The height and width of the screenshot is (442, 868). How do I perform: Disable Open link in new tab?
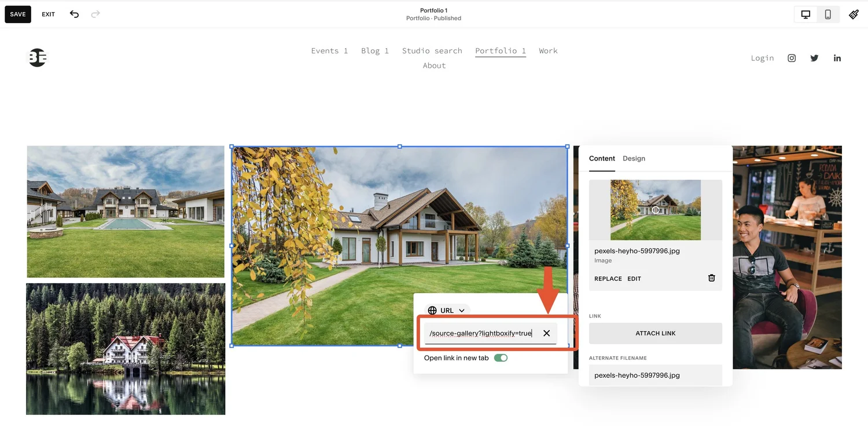tap(501, 357)
